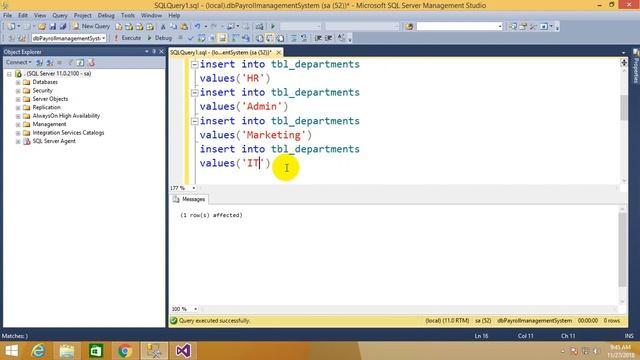
Task: Collapse the insert 'HR' statement outline toggle
Action: point(195,64)
